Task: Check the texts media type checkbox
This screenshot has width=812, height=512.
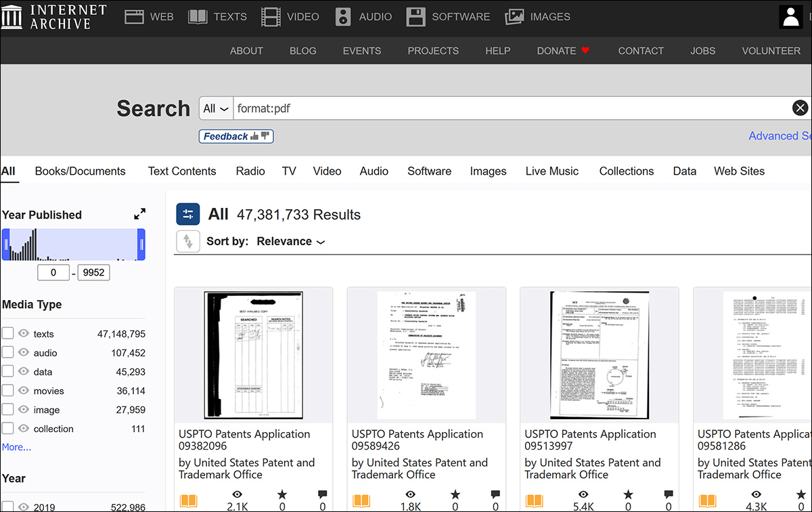Action: (x=8, y=333)
